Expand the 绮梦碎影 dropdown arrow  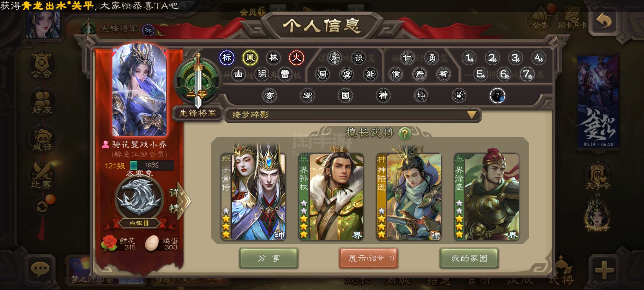[x=471, y=115]
